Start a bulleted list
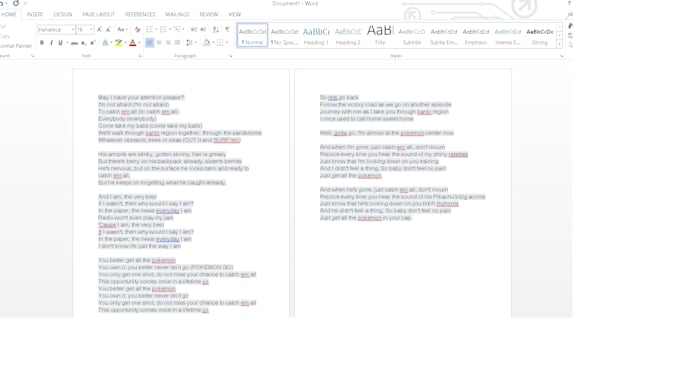Screen dimensions: 680x383 149,29
